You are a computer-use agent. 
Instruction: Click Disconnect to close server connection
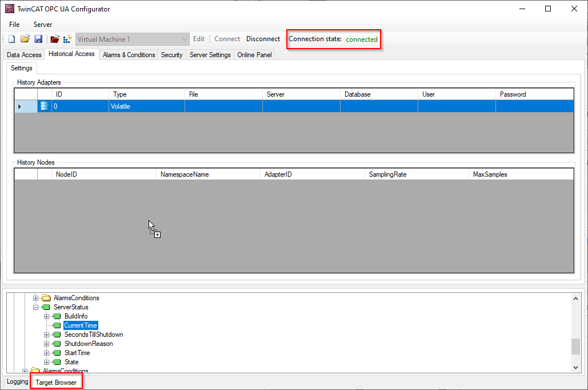pyautogui.click(x=263, y=39)
